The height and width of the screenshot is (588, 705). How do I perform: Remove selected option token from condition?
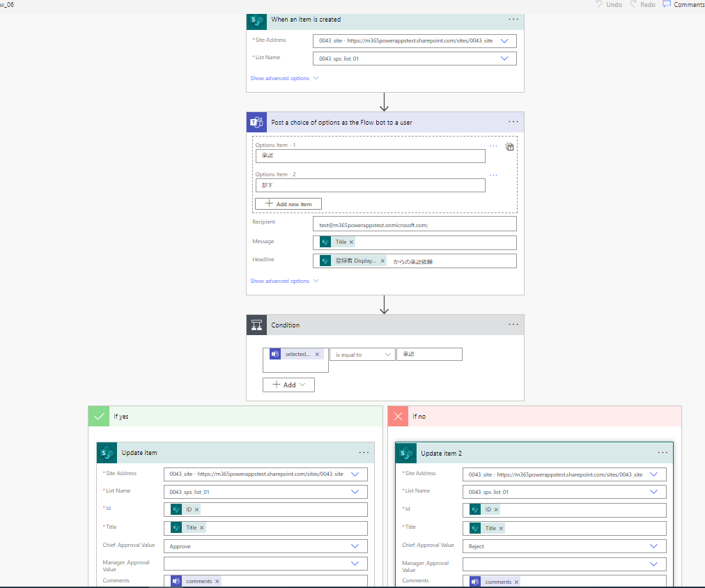[317, 355]
